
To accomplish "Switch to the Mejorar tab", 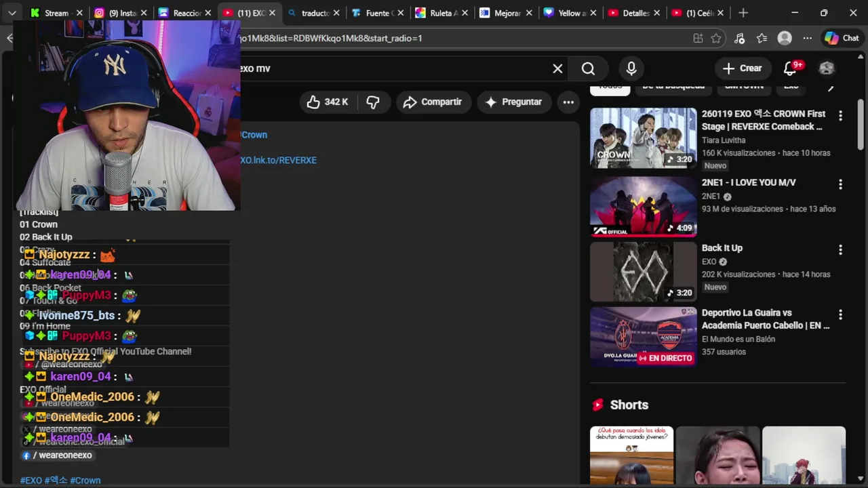I will [x=504, y=13].
